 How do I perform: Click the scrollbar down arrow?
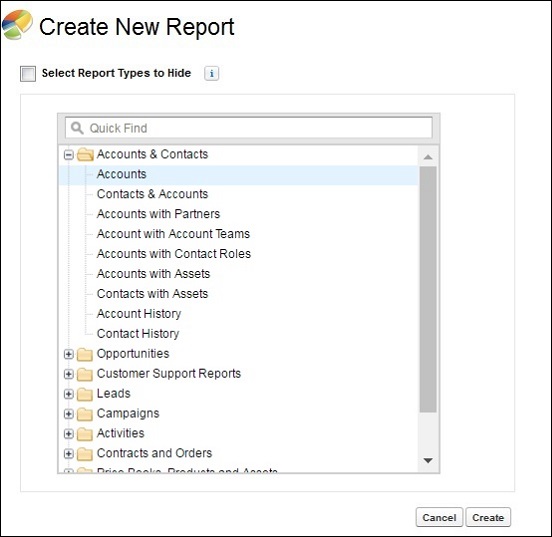(428, 460)
